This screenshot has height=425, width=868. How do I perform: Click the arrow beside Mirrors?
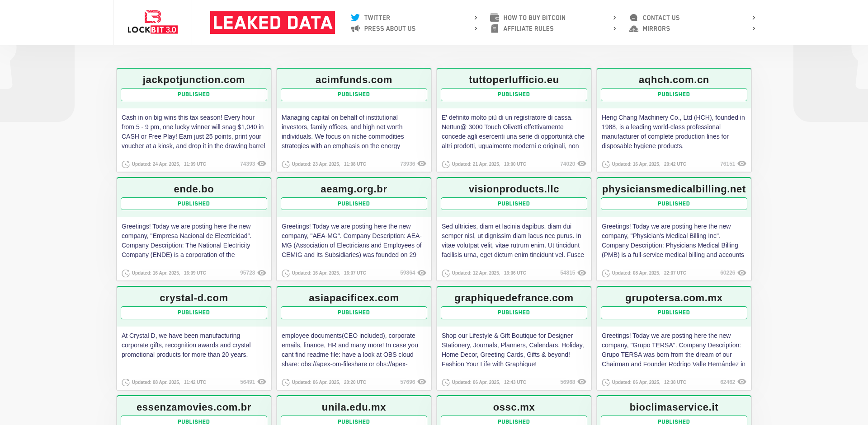[754, 28]
